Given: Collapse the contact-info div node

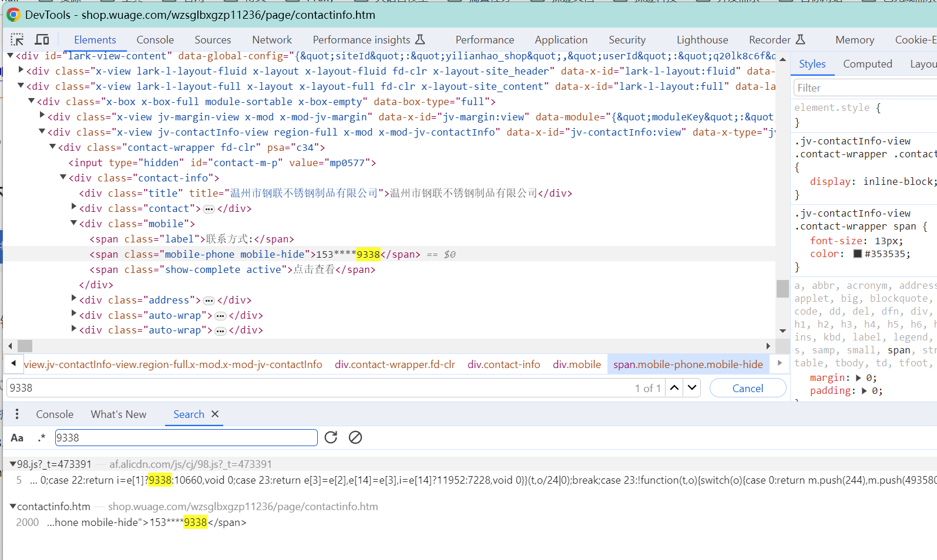Looking at the screenshot, I should pyautogui.click(x=63, y=178).
